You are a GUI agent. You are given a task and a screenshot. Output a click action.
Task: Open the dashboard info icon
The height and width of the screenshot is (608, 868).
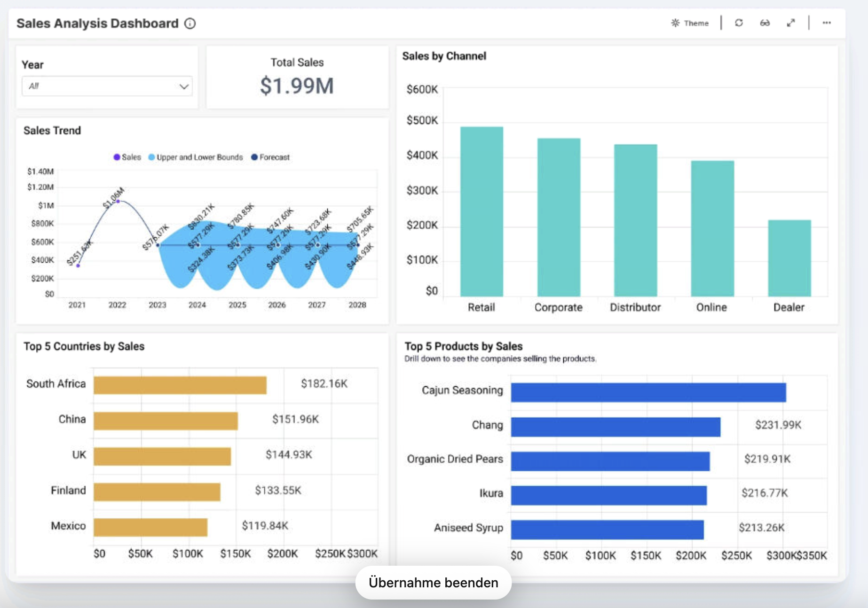click(x=190, y=23)
